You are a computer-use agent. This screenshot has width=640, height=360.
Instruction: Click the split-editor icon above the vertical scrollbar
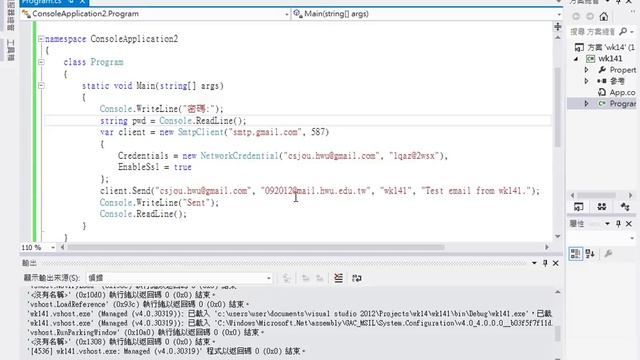coord(558,27)
